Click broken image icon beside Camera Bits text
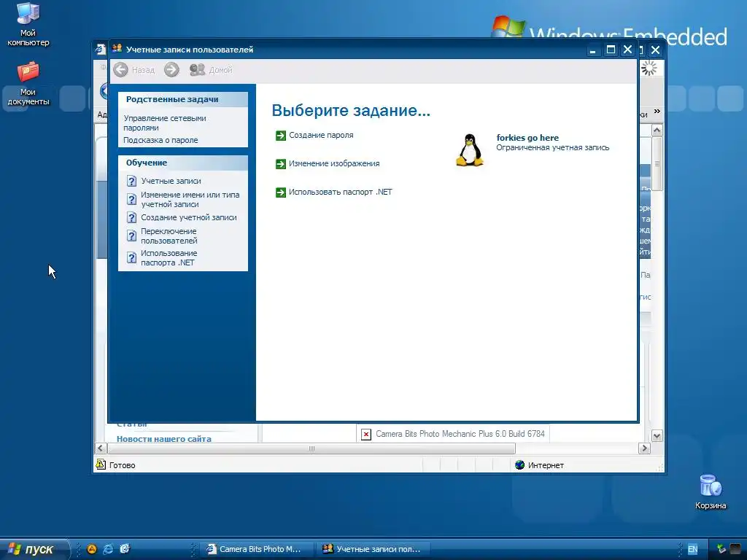This screenshot has width=747, height=560. click(x=366, y=435)
